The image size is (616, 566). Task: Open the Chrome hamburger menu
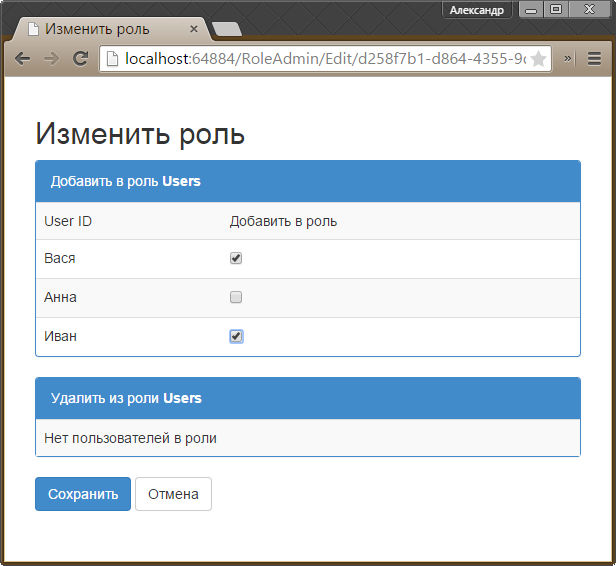pyautogui.click(x=594, y=59)
